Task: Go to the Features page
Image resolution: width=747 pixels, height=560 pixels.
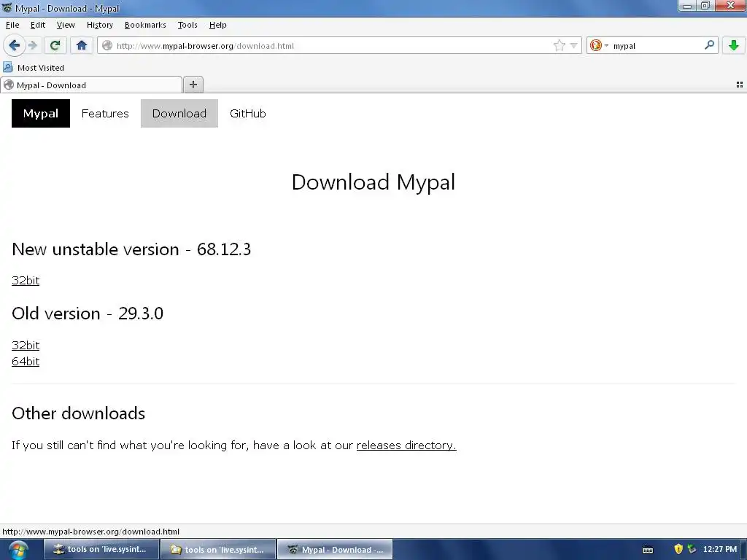Action: pyautogui.click(x=105, y=113)
